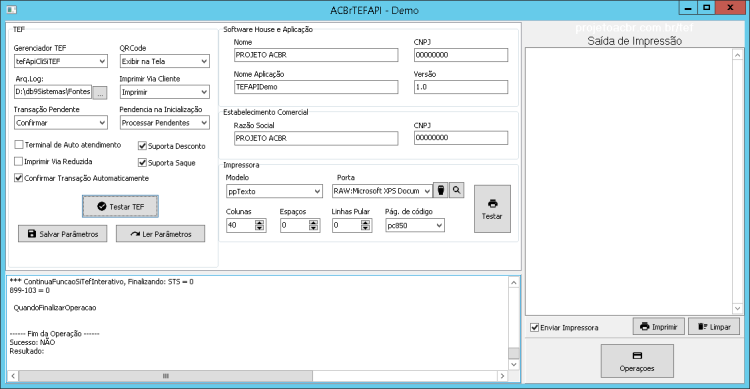Screen dimensions: 750x389
Task: Click the Saída de Impressão text area
Action: point(629,181)
